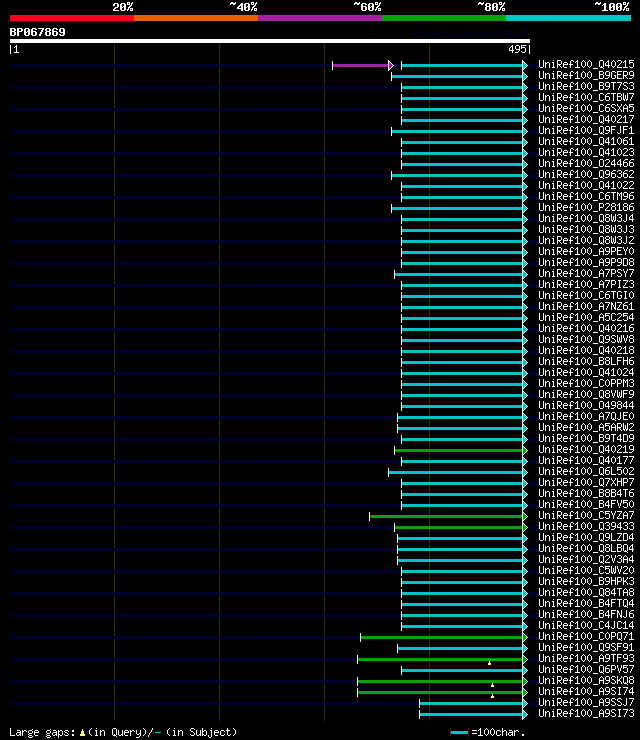Open the UniRef100_Q96362 hit label
Viewport: 640px width, 740px height.
coord(586,174)
